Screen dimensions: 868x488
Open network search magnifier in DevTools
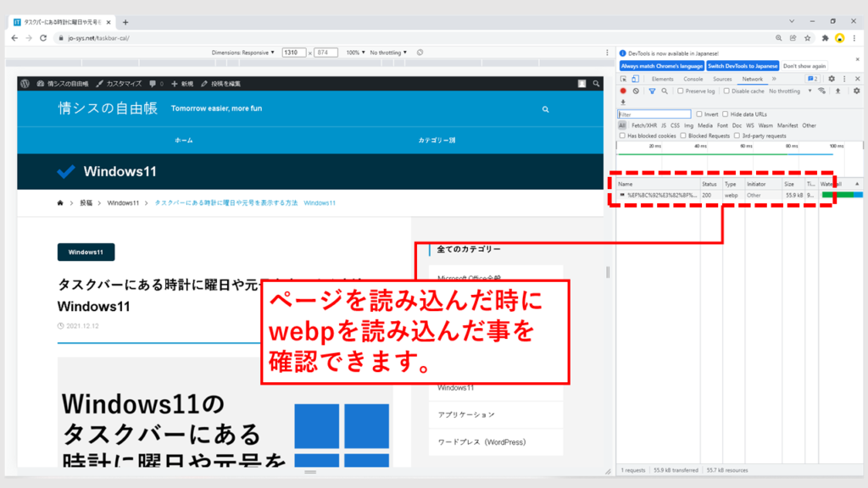click(665, 91)
